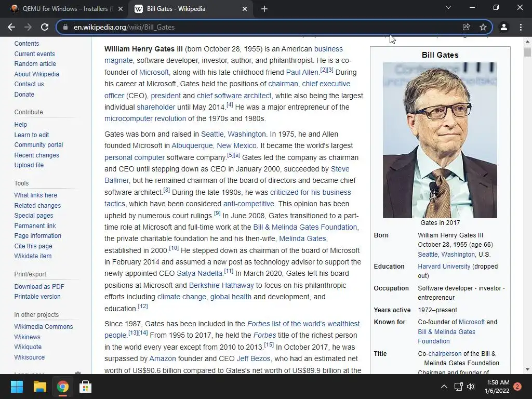532x399 pixels.
Task: Open the Berkshire Hathaway link
Action: tap(221, 285)
